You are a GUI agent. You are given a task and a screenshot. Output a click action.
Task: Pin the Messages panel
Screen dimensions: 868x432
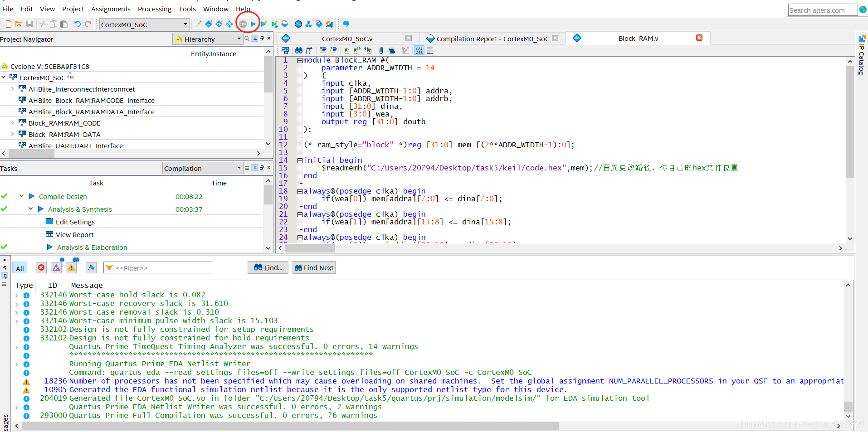pyautogui.click(x=5, y=276)
